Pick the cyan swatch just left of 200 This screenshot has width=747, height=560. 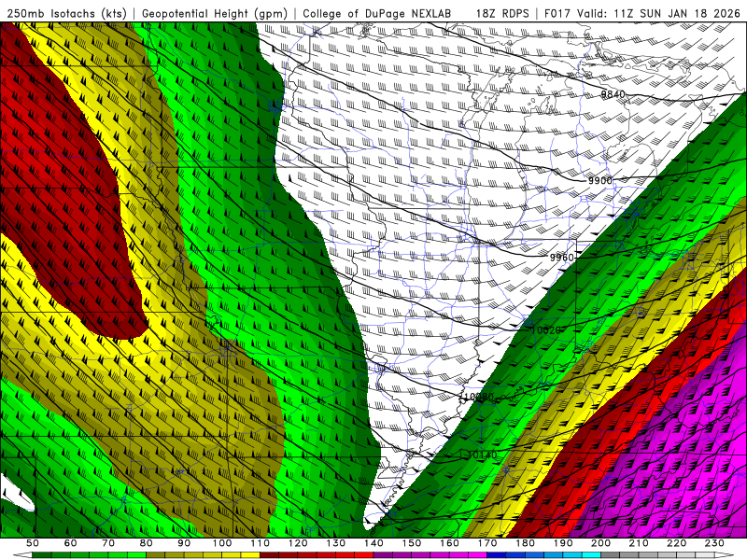click(x=592, y=555)
